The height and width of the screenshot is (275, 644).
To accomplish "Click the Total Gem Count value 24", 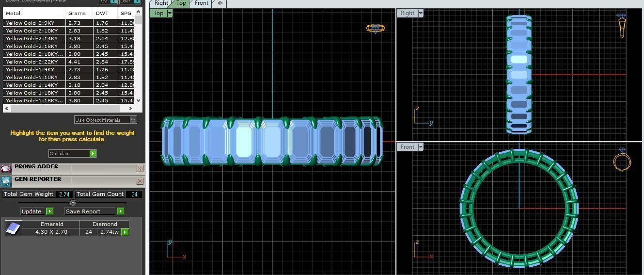I will coord(134,194).
